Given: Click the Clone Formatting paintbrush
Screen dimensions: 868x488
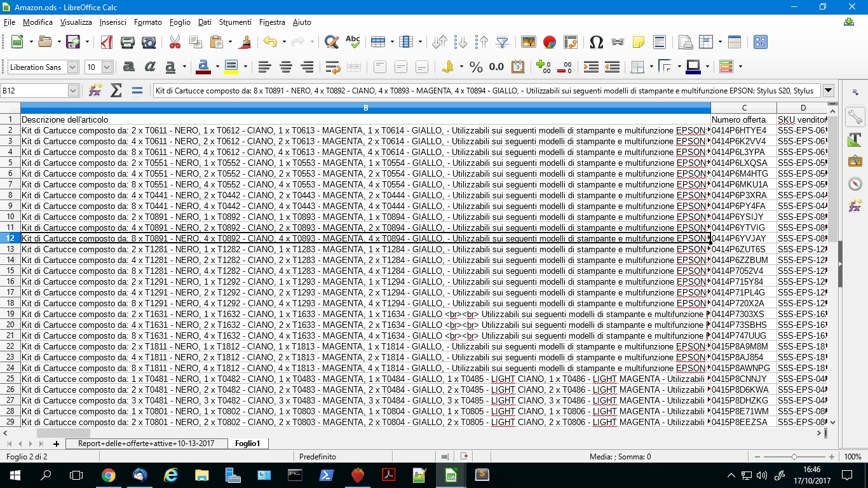Looking at the screenshot, I should pyautogui.click(x=246, y=42).
